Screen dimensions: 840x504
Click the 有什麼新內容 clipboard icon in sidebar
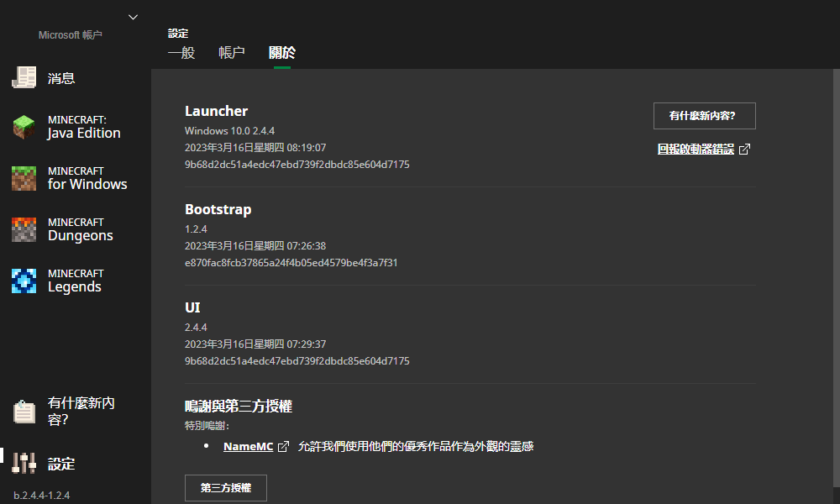point(24,412)
